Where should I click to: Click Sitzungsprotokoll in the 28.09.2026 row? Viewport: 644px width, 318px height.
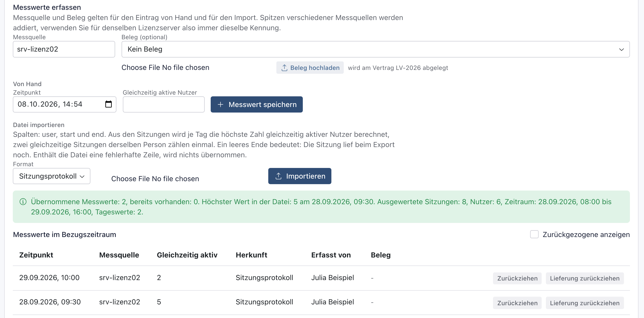pyautogui.click(x=264, y=302)
